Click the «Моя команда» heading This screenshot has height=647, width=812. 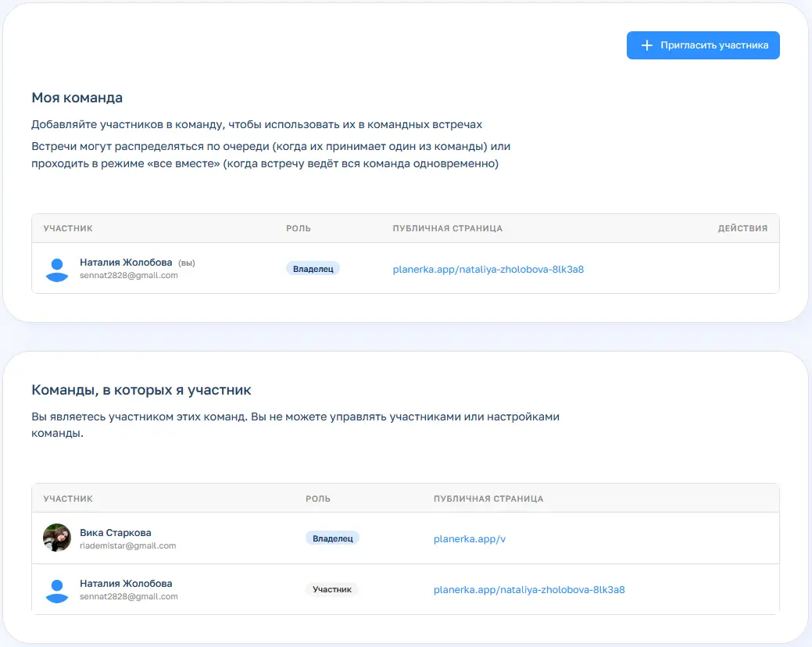click(77, 98)
